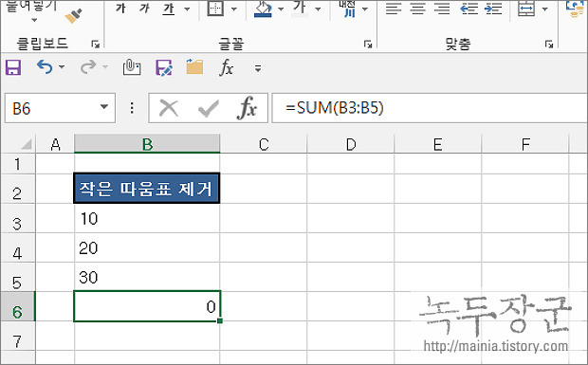Select column C header

pos(264,144)
